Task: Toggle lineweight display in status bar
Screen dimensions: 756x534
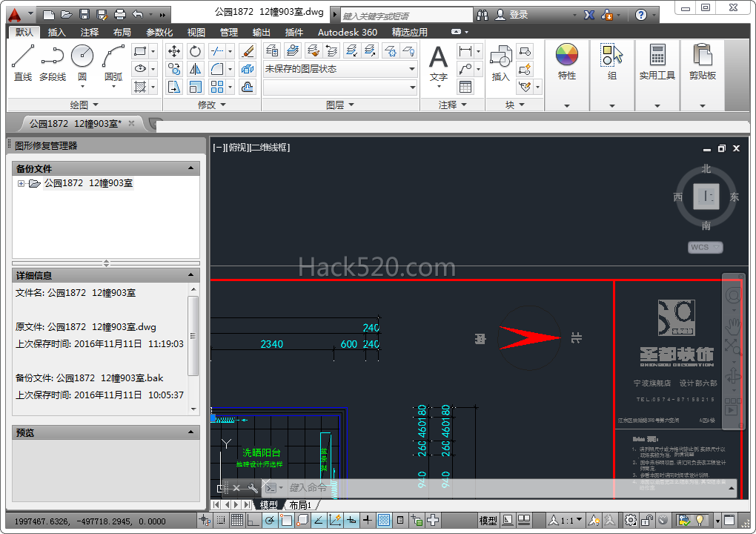Action: point(368,521)
